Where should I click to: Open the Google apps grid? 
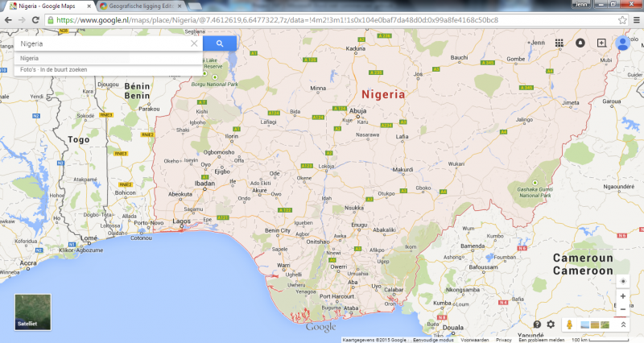559,43
